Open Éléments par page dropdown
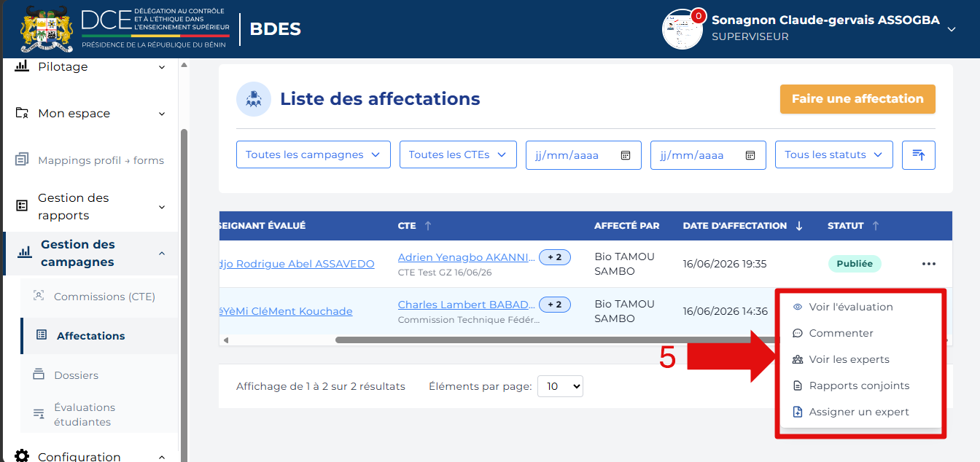The width and height of the screenshot is (980, 462). tap(560, 386)
